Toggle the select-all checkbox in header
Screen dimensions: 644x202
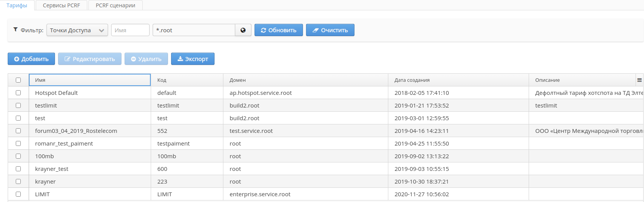tap(18, 80)
